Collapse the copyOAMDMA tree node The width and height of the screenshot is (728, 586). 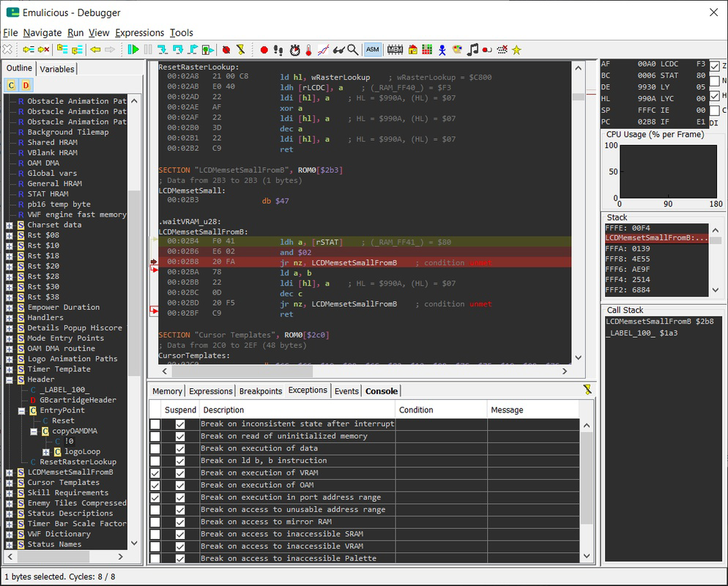pyautogui.click(x=34, y=431)
